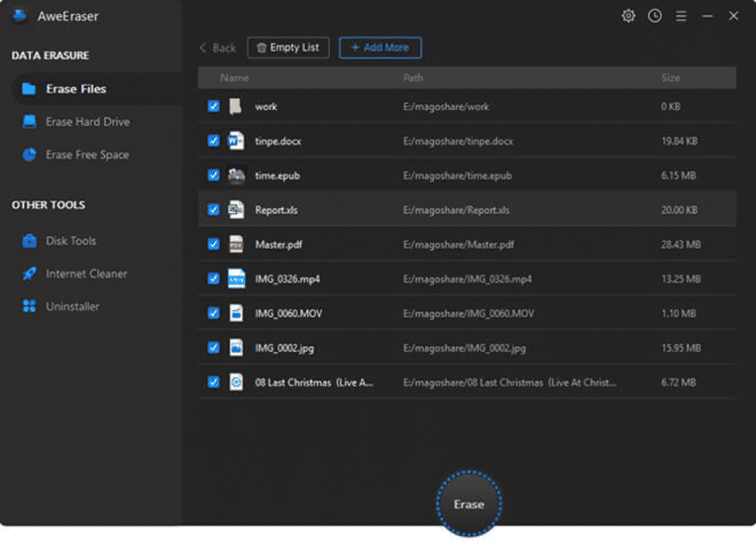Click the Erase Hard Drive icon

(x=30, y=122)
